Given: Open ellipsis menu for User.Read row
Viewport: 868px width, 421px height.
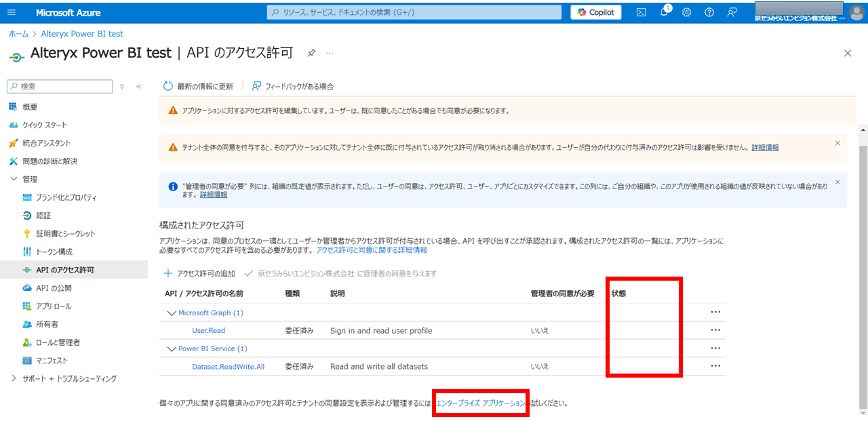Looking at the screenshot, I should click(x=715, y=330).
